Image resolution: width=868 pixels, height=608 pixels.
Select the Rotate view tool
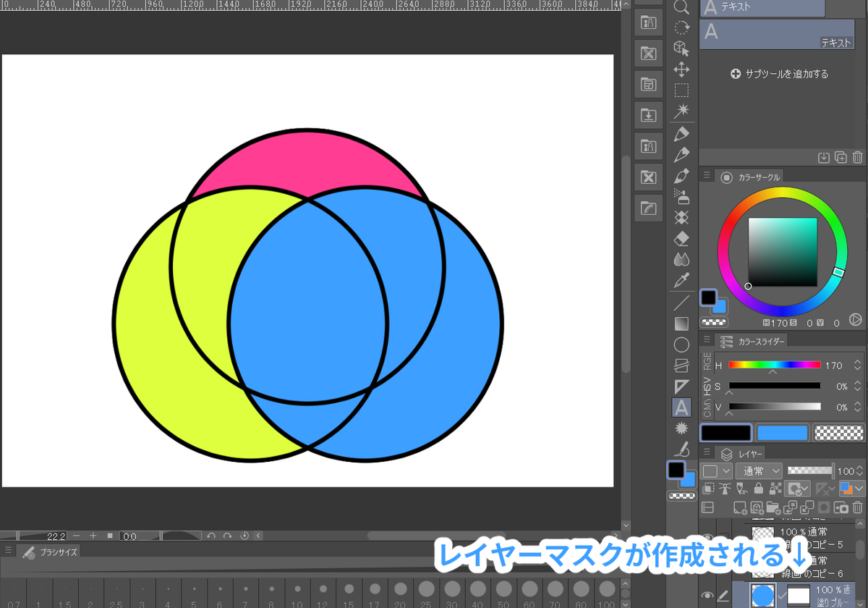click(681, 28)
